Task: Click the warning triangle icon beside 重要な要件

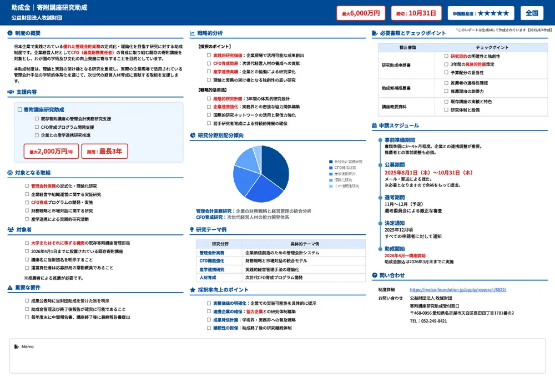Action: pos(10,288)
